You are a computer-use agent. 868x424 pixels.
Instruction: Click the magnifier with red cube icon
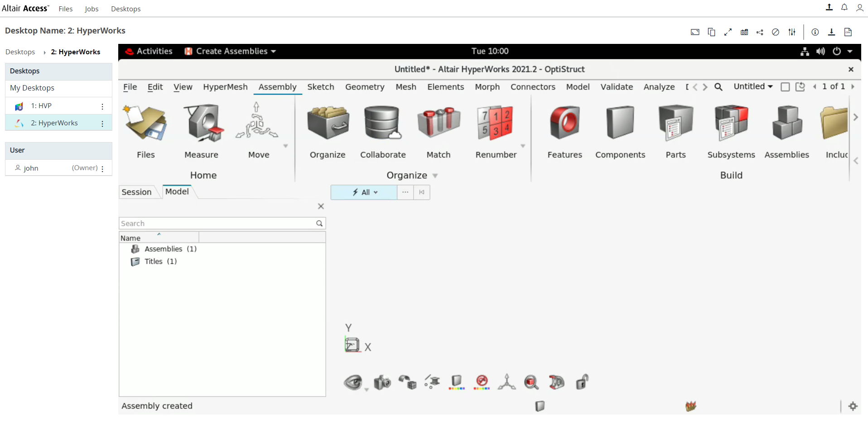tap(531, 382)
